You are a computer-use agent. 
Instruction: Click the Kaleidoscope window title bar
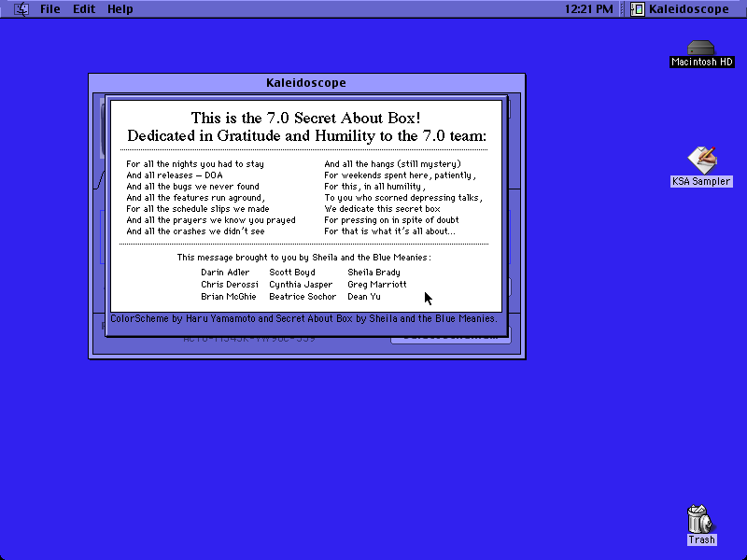(306, 83)
